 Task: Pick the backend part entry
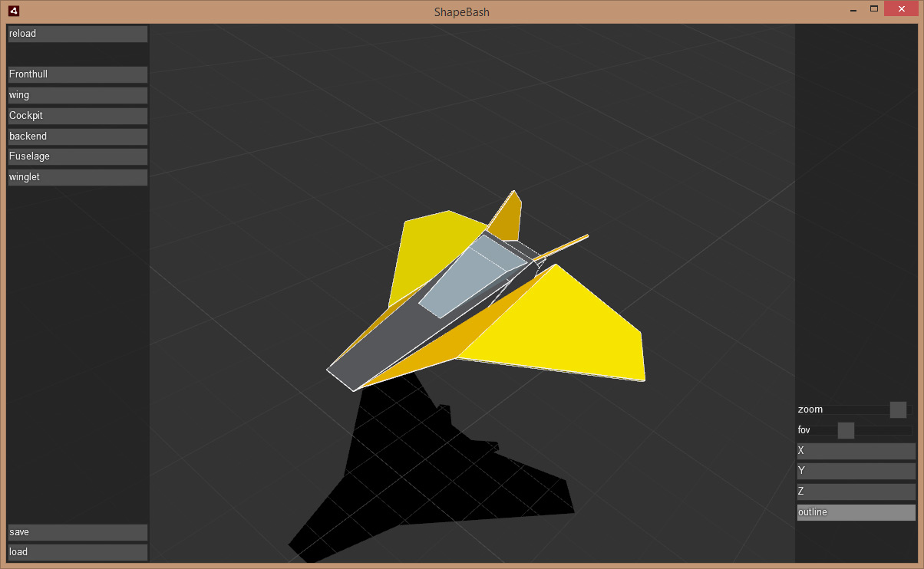[77, 136]
